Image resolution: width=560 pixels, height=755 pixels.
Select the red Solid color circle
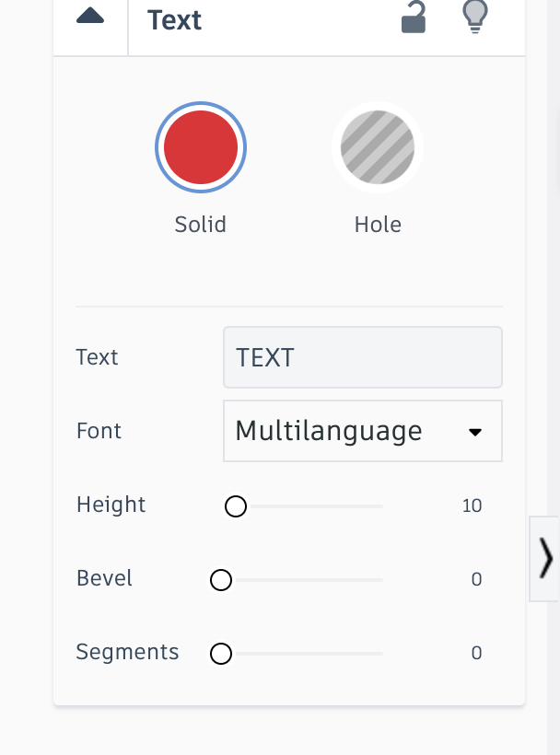tap(201, 147)
